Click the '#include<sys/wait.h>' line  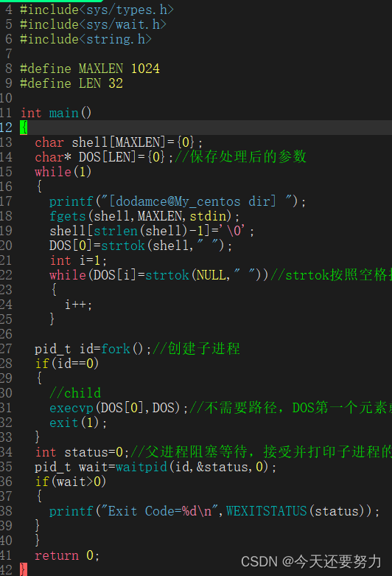[x=94, y=24]
